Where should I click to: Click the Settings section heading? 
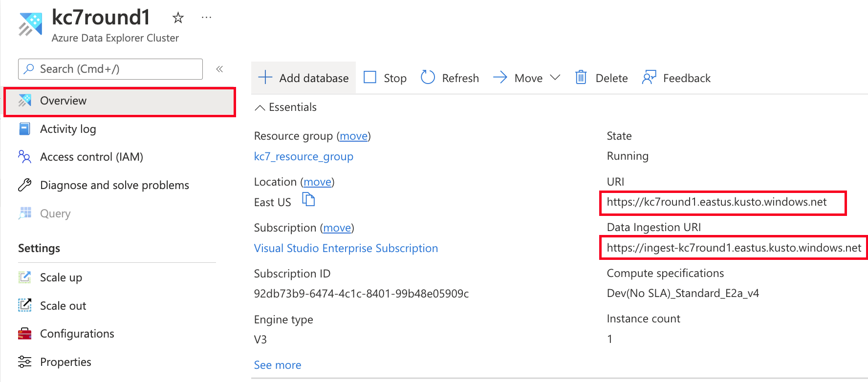click(39, 248)
